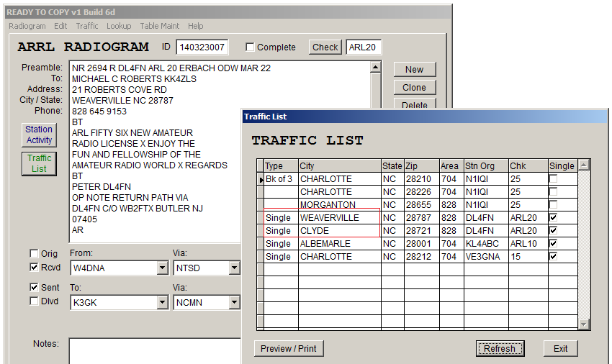Click the Chk cell ARL10
The image size is (612, 364).
pos(528,244)
